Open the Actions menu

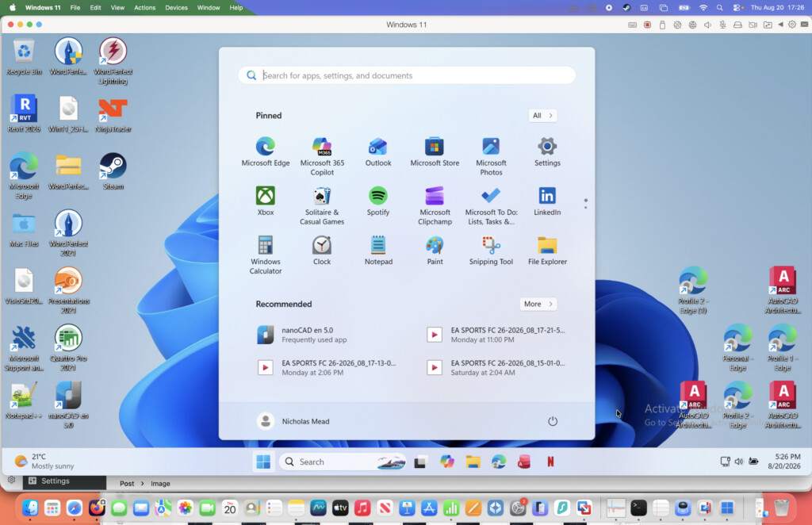(x=144, y=8)
